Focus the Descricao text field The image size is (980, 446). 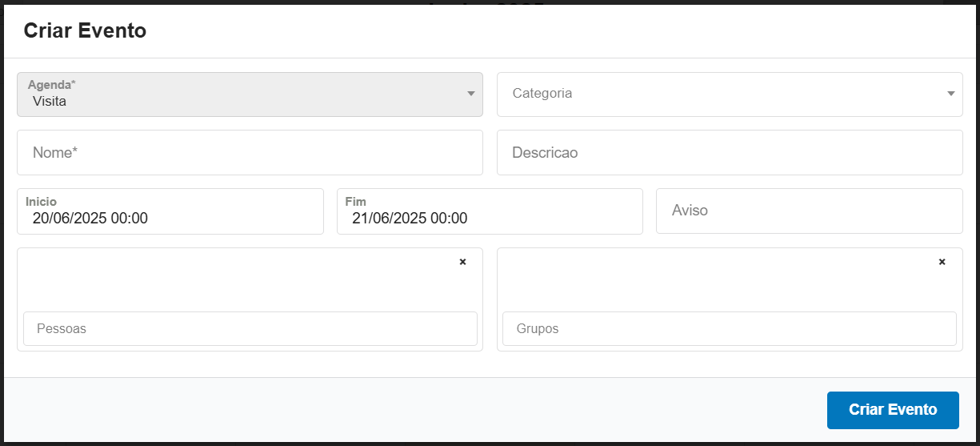point(729,152)
